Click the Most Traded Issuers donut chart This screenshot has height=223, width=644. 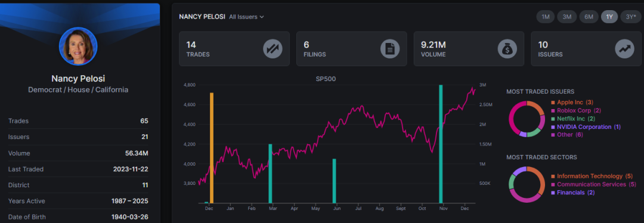click(x=527, y=119)
